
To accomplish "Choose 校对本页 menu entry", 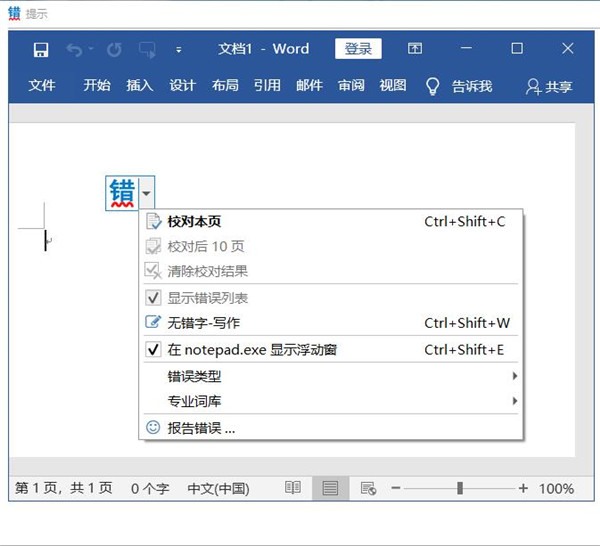I will point(331,222).
